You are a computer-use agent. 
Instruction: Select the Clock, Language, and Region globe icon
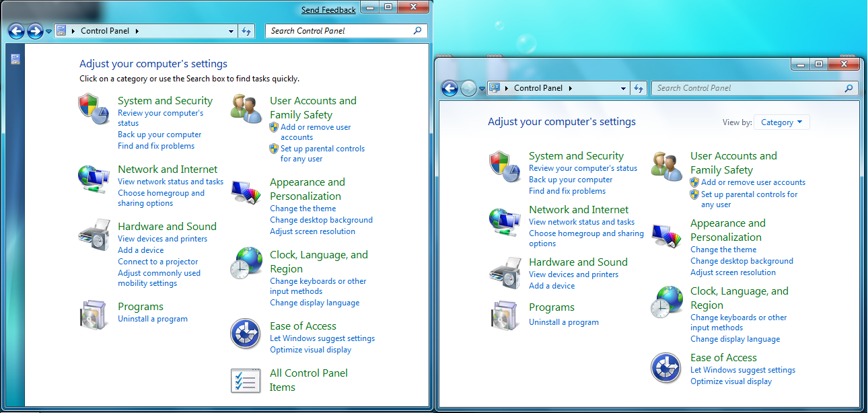246,263
